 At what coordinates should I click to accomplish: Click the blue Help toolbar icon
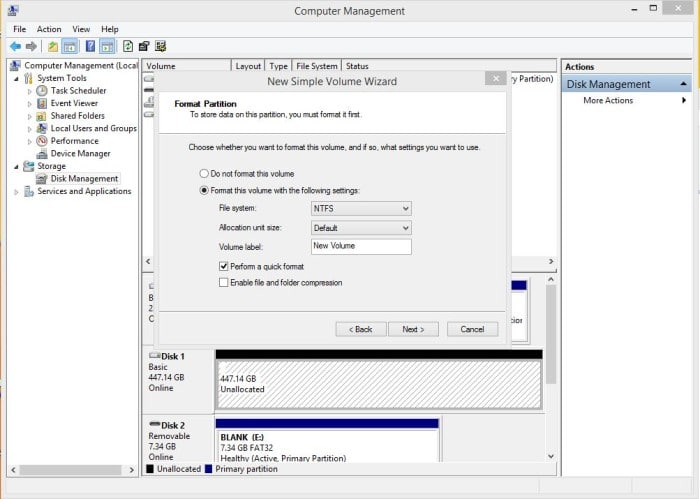click(90, 46)
